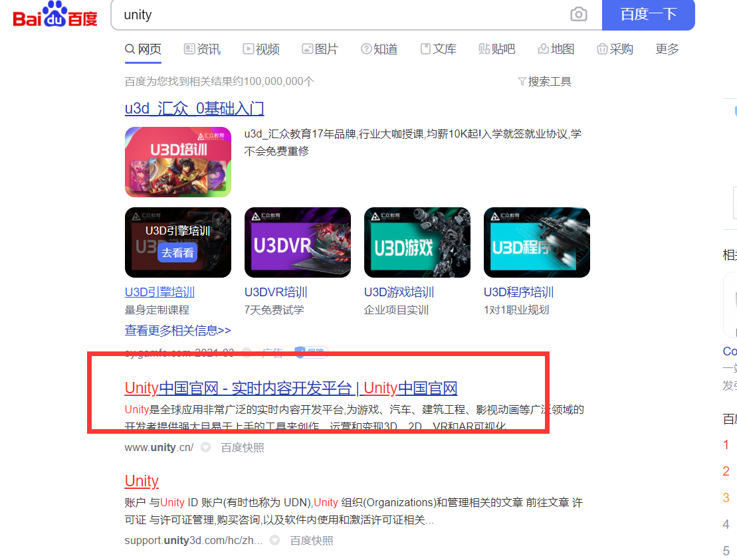Open the 百度快照 cached page for unity.cn
737x560 pixels.
click(242, 447)
